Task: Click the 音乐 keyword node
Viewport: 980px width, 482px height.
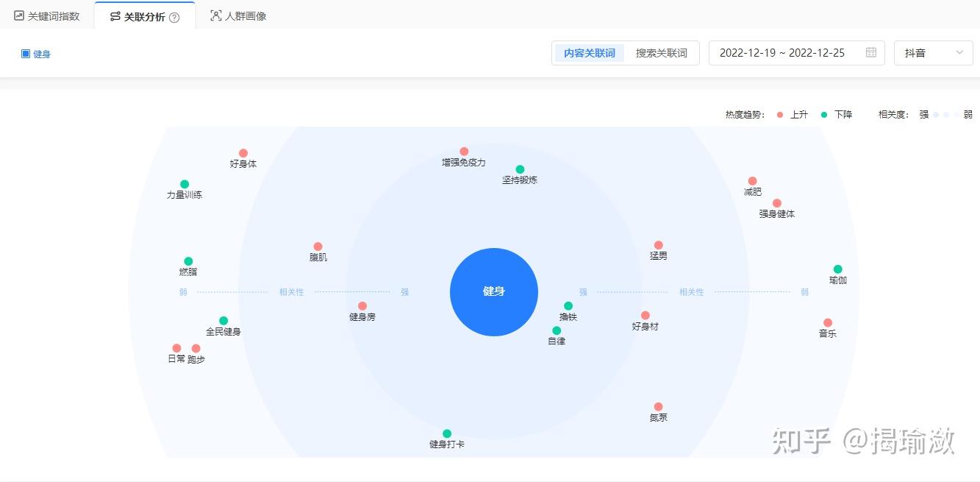Action: tap(828, 323)
